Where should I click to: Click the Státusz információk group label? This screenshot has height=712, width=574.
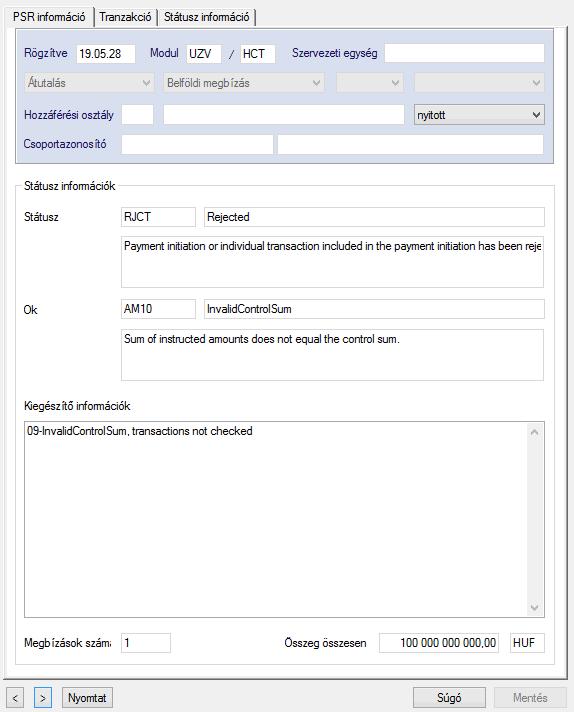tap(69, 186)
